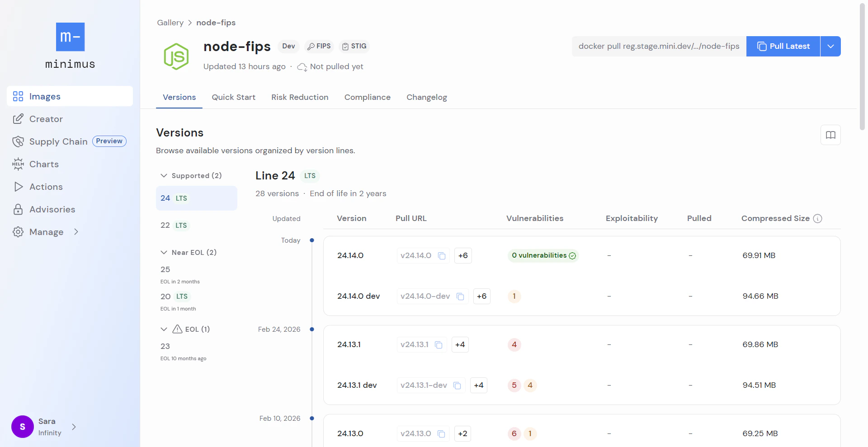Screen dimensions: 868x447
Task: Click the cloud Not pulled yet icon
Action: (x=302, y=67)
